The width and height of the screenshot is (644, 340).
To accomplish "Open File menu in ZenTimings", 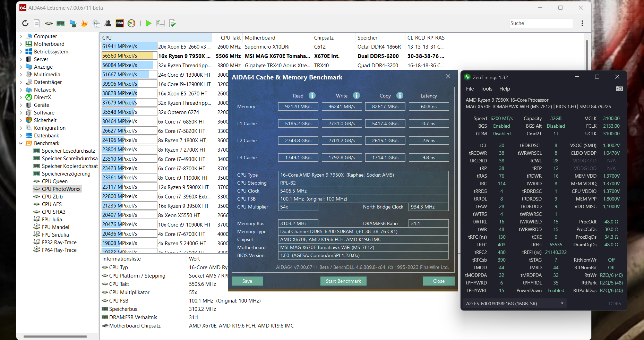I will tap(470, 89).
